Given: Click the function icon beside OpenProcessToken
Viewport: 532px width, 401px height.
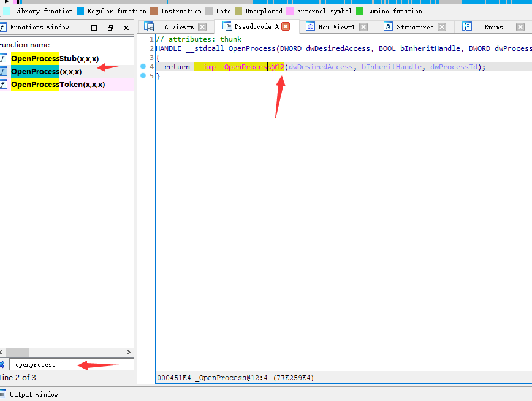Looking at the screenshot, I should [4, 84].
